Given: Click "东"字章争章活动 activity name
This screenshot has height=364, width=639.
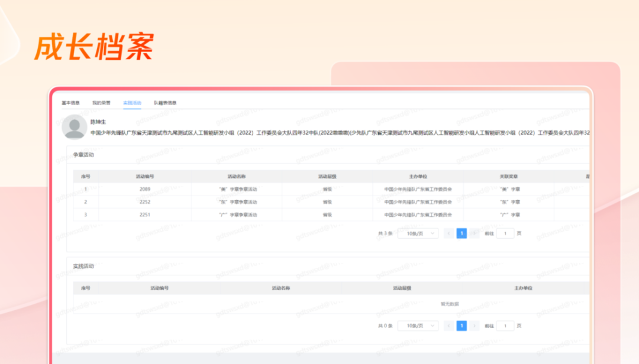Looking at the screenshot, I should (238, 202).
